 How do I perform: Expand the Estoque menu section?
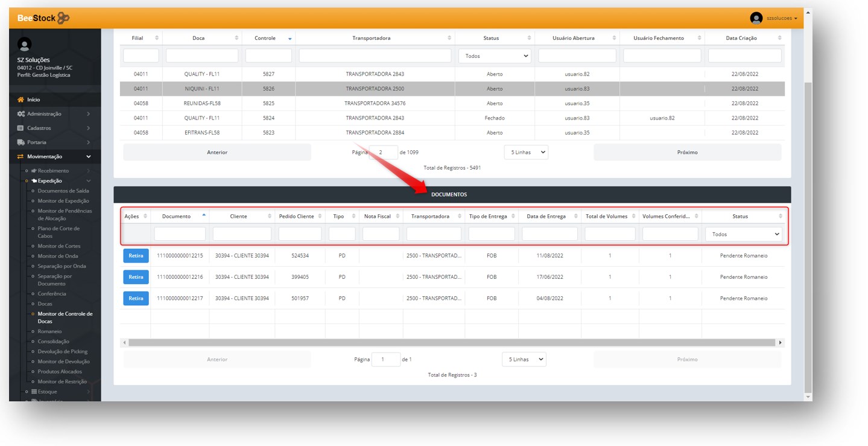[x=47, y=392]
